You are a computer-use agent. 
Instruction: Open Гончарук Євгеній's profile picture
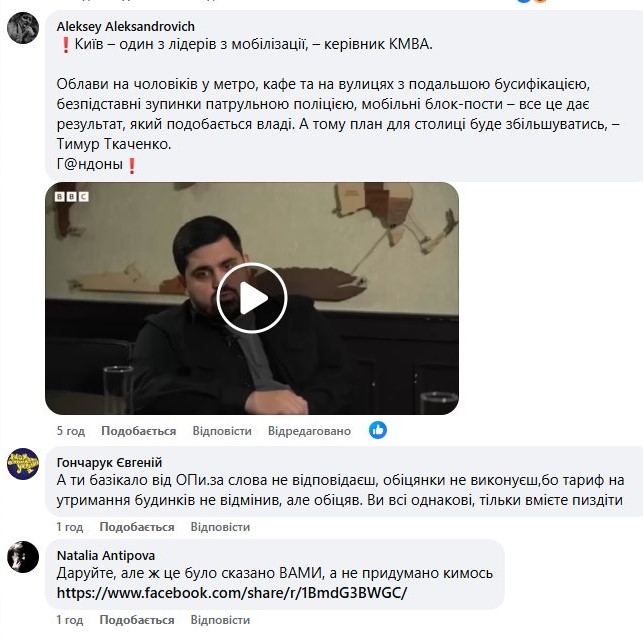click(x=23, y=463)
